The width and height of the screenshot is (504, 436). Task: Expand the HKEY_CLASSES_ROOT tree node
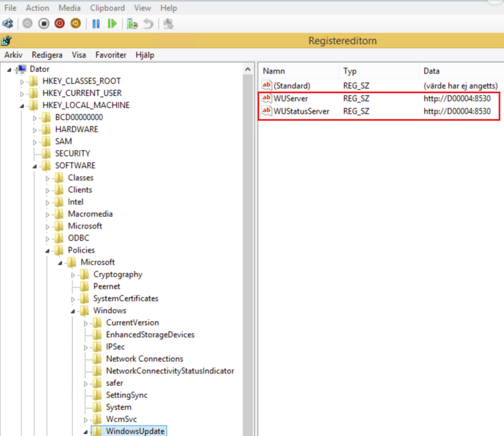click(22, 81)
